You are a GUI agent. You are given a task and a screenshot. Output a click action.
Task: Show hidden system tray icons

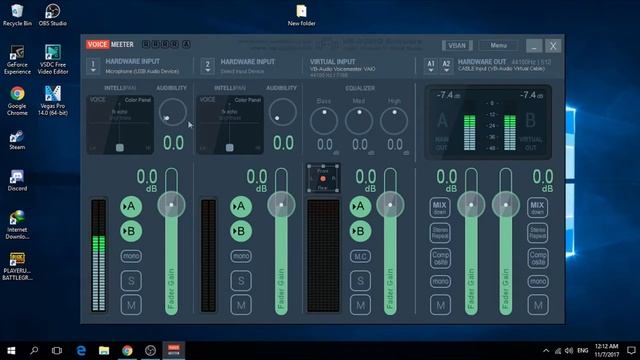click(x=546, y=351)
